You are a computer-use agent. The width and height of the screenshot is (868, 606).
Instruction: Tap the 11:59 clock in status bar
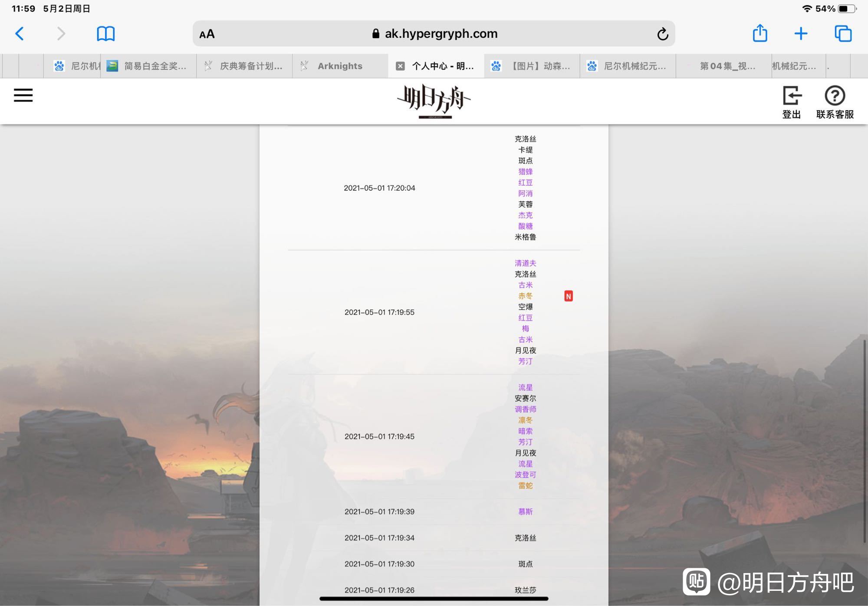(x=23, y=9)
